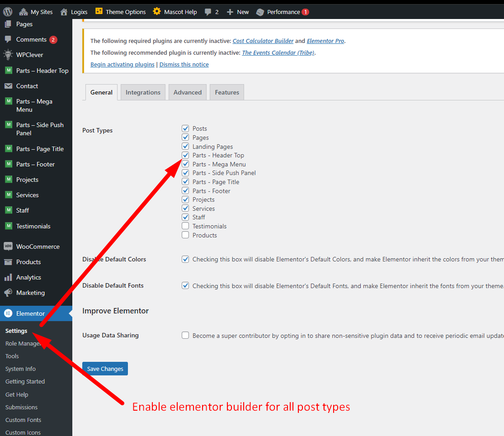504x436 pixels.
Task: Toggle the Services post type checkbox
Action: (185, 209)
